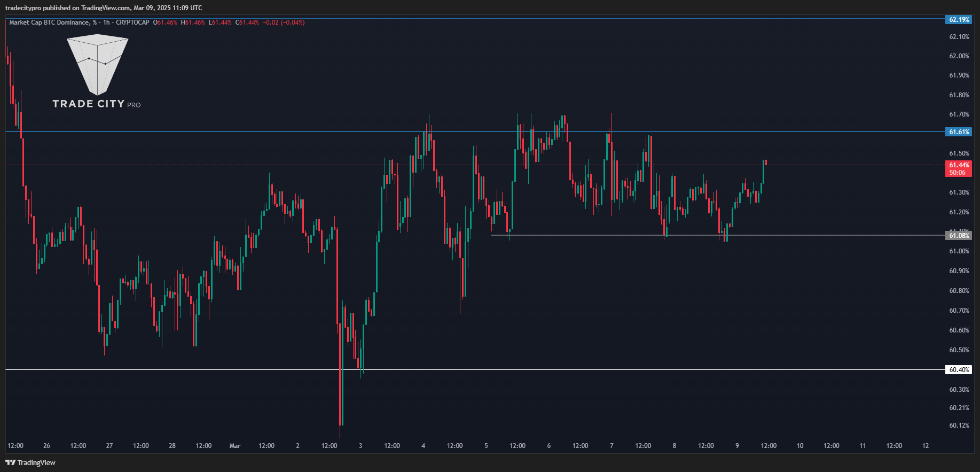The image size is (980, 472).
Task: Click the CRYPTOCAP source label
Action: pos(132,22)
